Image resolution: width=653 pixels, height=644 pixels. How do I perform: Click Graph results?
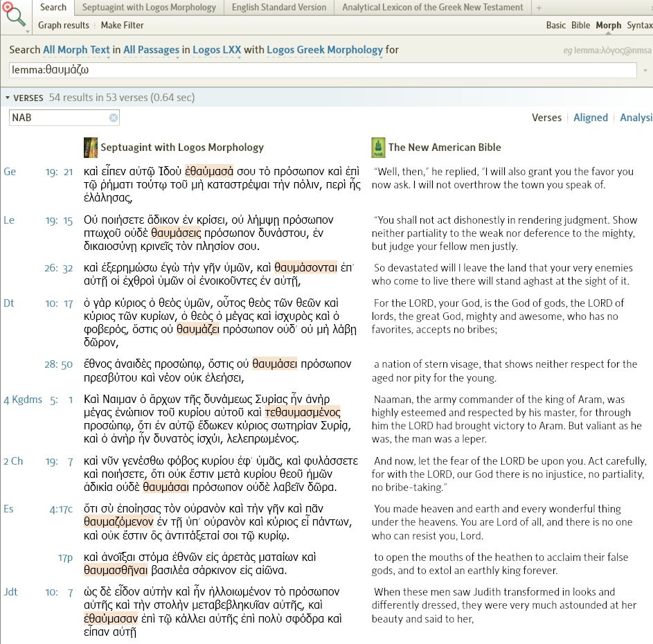64,26
